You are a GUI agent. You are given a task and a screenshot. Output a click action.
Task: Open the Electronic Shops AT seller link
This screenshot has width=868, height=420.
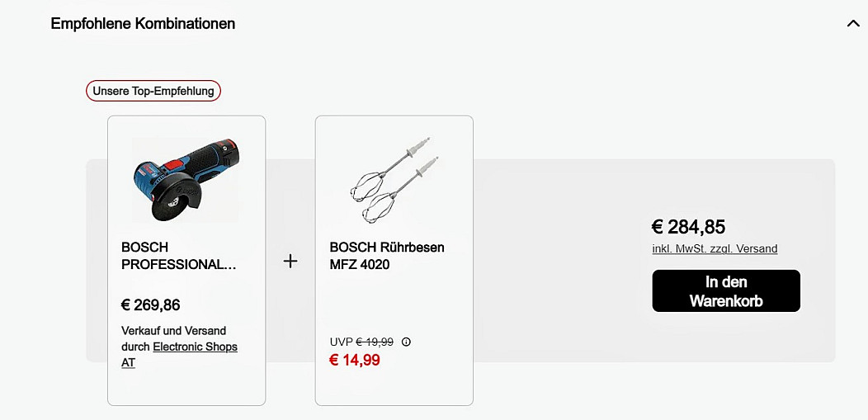coord(195,347)
